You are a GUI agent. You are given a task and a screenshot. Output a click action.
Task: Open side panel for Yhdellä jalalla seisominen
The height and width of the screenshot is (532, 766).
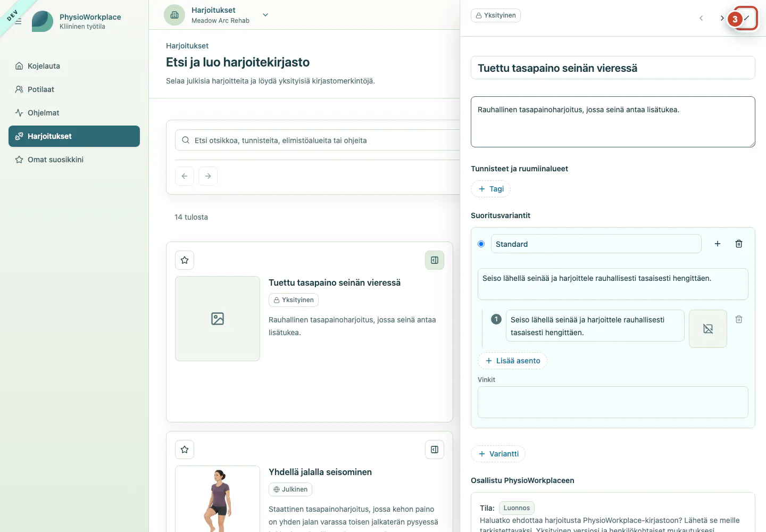pyautogui.click(x=435, y=450)
